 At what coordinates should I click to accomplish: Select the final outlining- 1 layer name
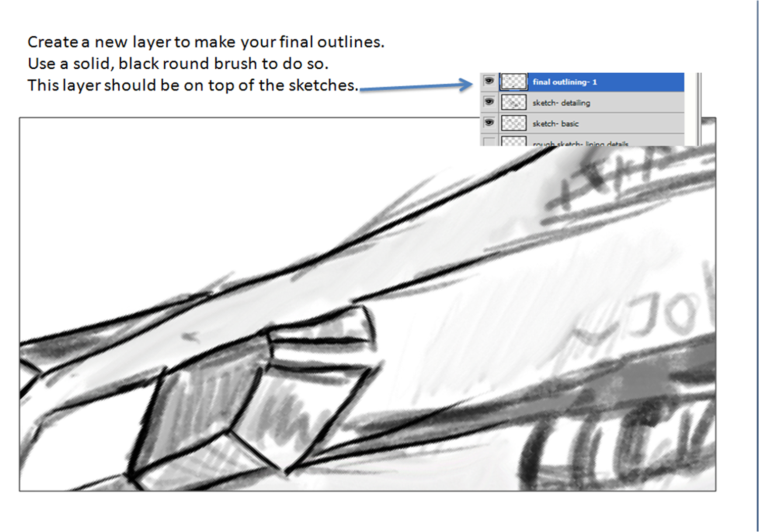coord(564,82)
